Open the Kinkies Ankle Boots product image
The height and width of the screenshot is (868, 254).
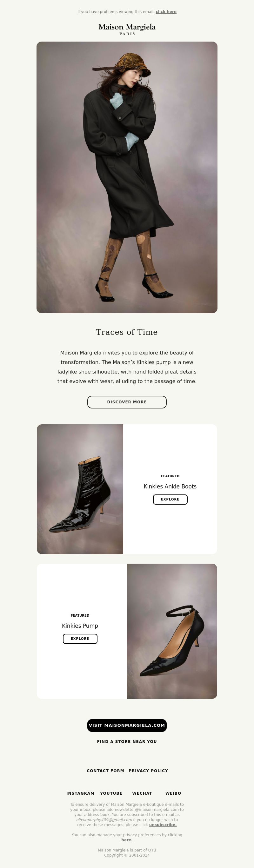(80, 489)
